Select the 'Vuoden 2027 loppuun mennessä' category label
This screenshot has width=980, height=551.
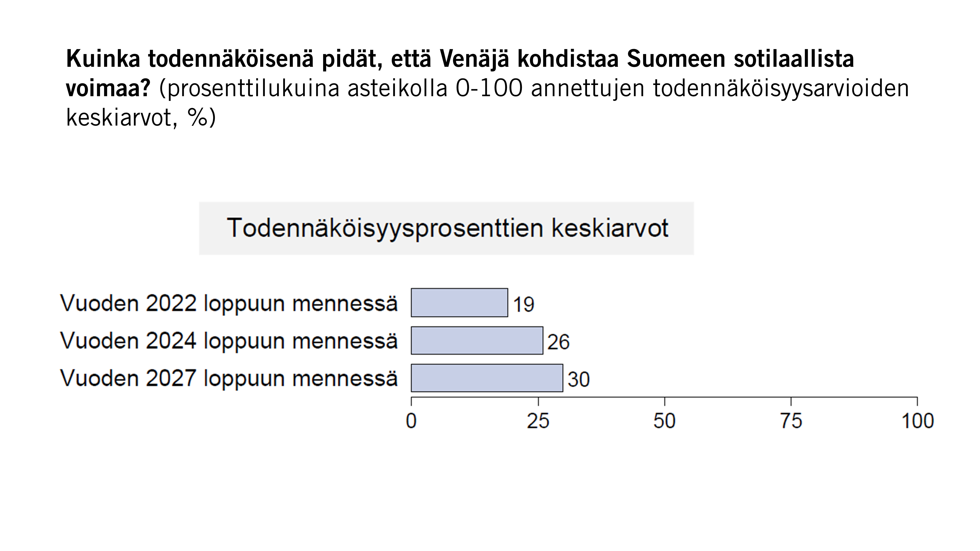pos(229,378)
